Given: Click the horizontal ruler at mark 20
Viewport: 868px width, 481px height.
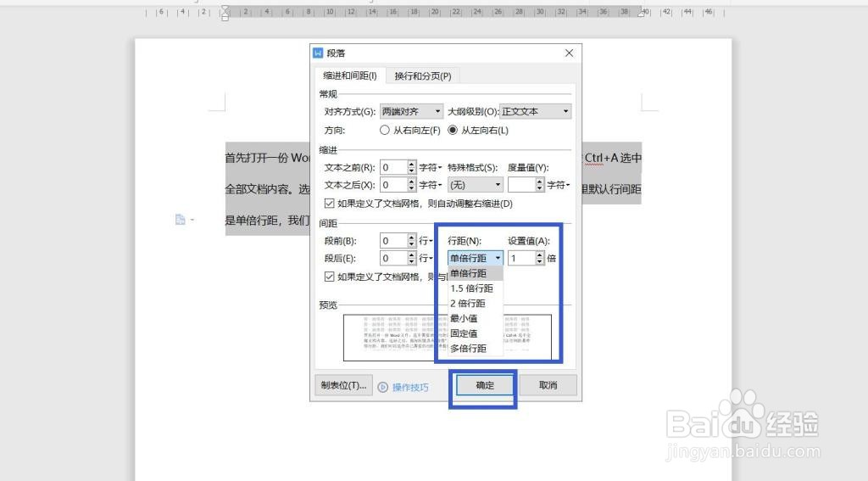Looking at the screenshot, I should 435,12.
